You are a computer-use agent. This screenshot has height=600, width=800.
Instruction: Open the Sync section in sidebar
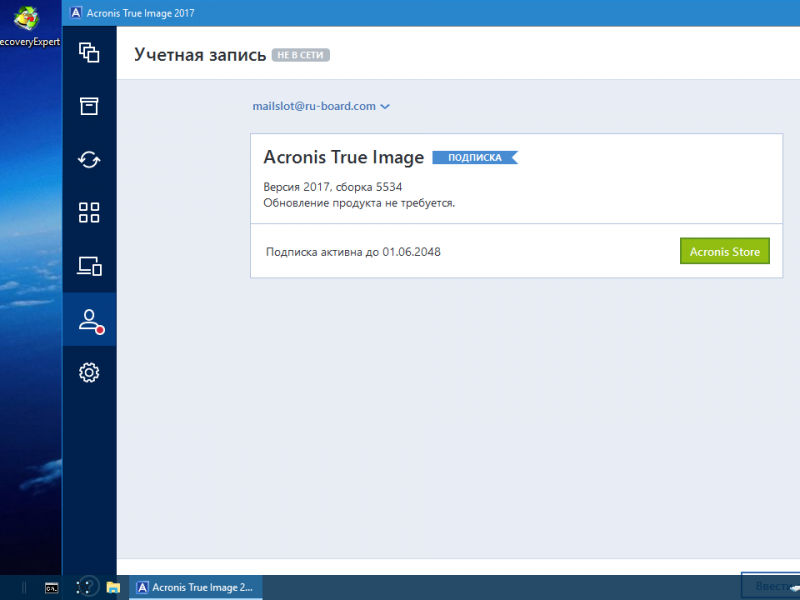click(x=89, y=160)
